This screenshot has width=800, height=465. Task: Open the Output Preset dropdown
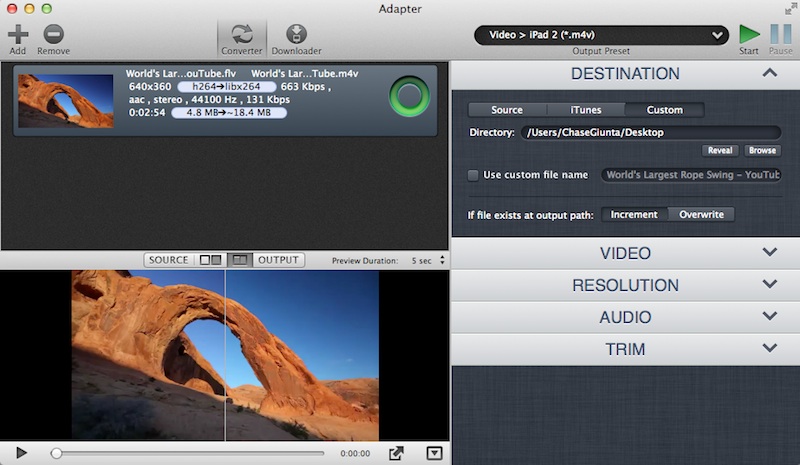coord(601,35)
